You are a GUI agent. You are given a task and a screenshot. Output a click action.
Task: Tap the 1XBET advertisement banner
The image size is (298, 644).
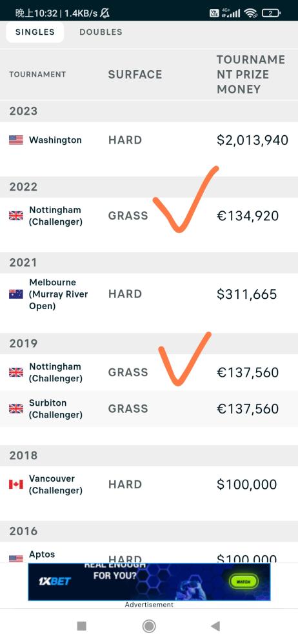click(x=149, y=582)
